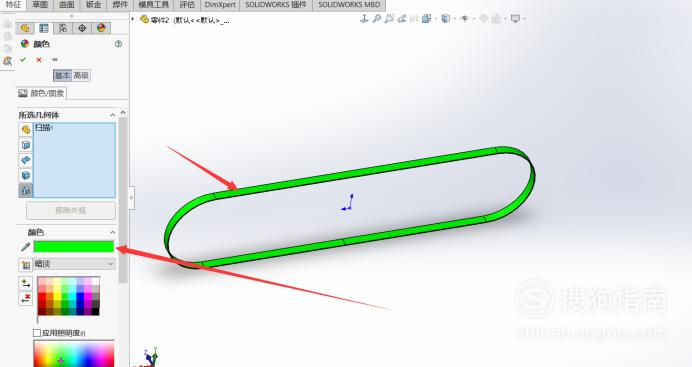Click the appearance tool in left sidebar

(x=7, y=61)
